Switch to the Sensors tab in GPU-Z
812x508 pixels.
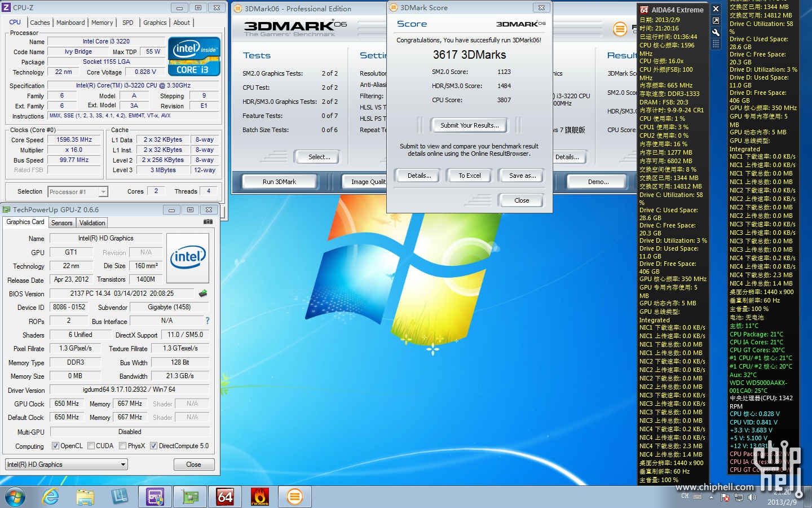(x=61, y=223)
